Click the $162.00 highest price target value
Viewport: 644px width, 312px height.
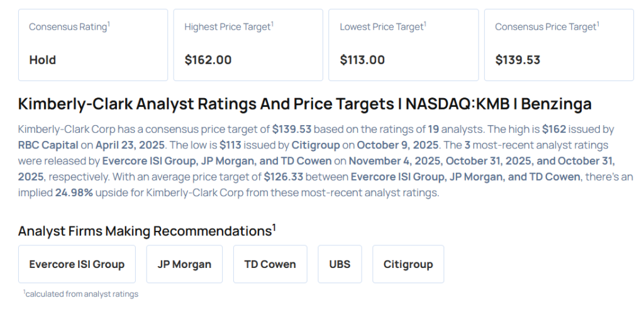coord(208,60)
